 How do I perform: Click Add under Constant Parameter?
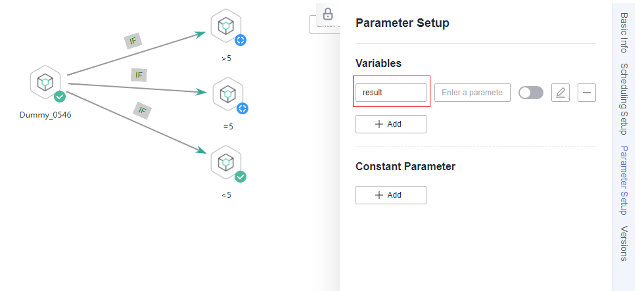click(x=391, y=195)
